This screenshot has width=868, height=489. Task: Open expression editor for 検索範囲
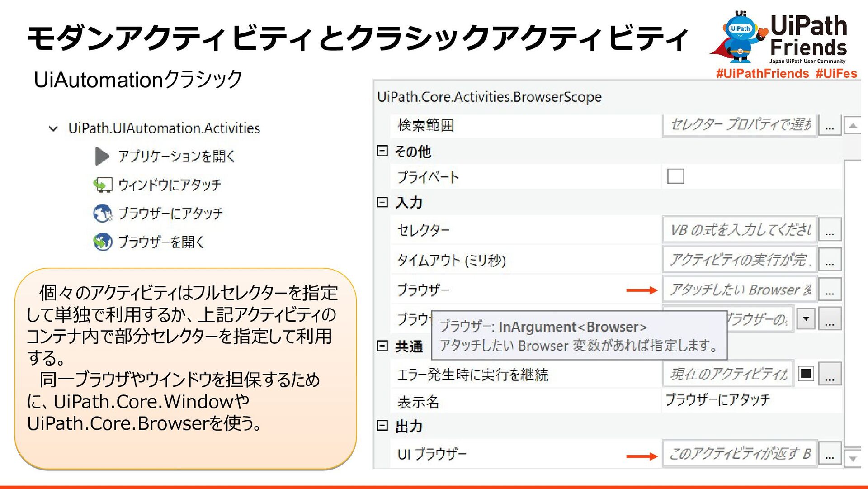point(830,125)
